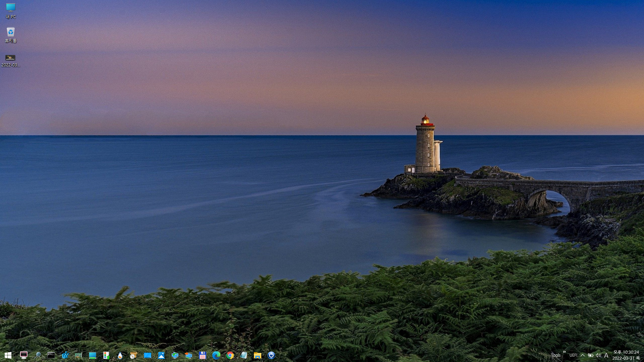The height and width of the screenshot is (362, 644).
Task: Open File Explorer from taskbar
Action: [x=258, y=355]
